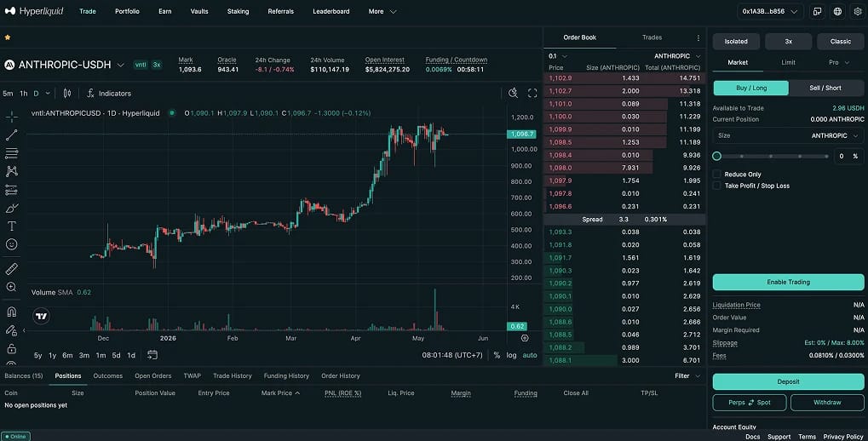Open wallet address 0x1A38...b856 dropdown
The height and width of the screenshot is (441, 868).
click(770, 11)
